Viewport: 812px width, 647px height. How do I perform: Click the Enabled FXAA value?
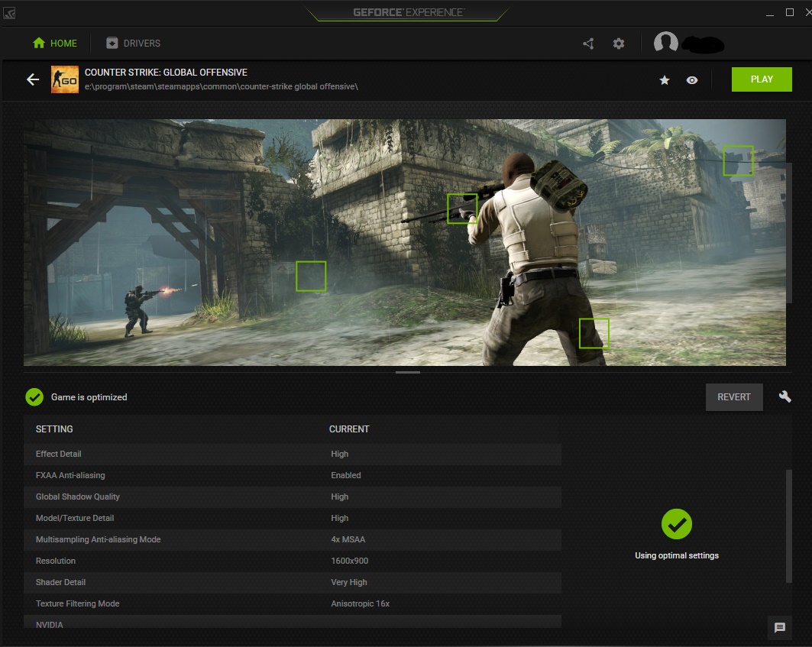346,476
